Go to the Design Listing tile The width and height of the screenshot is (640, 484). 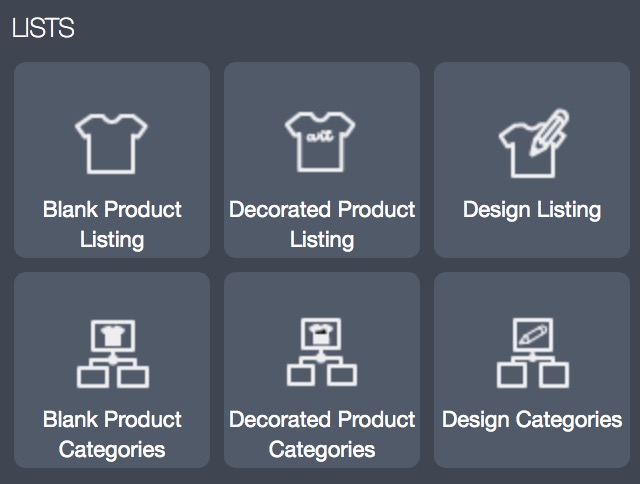tap(532, 160)
